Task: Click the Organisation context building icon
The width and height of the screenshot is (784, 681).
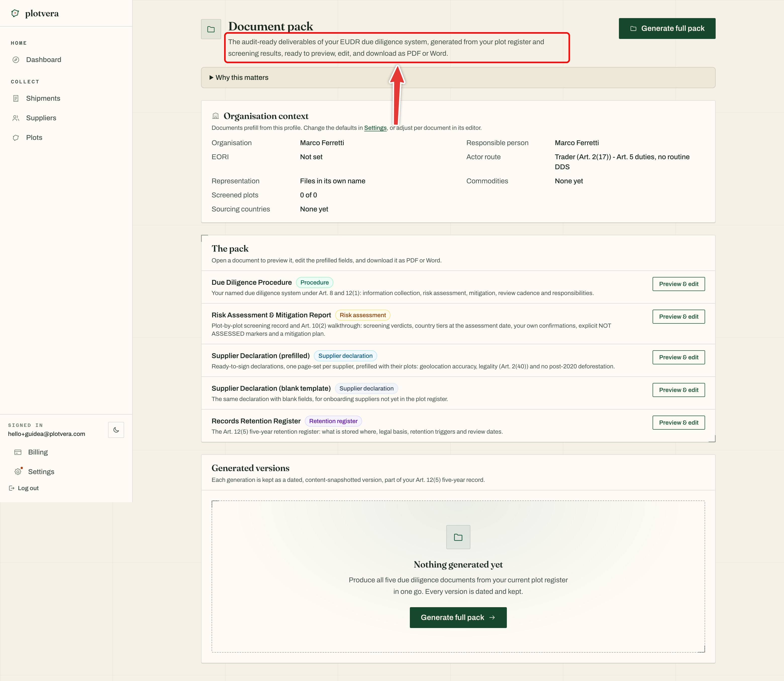Action: tap(216, 116)
